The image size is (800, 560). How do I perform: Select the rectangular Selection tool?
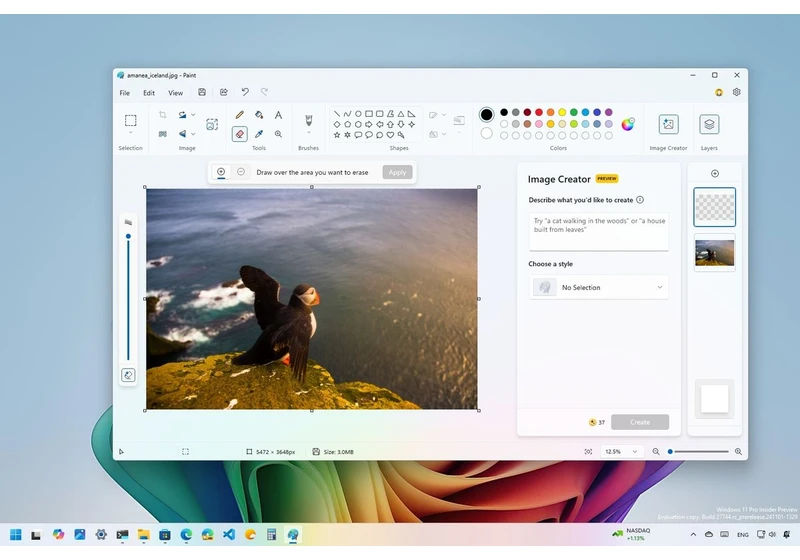point(131,120)
